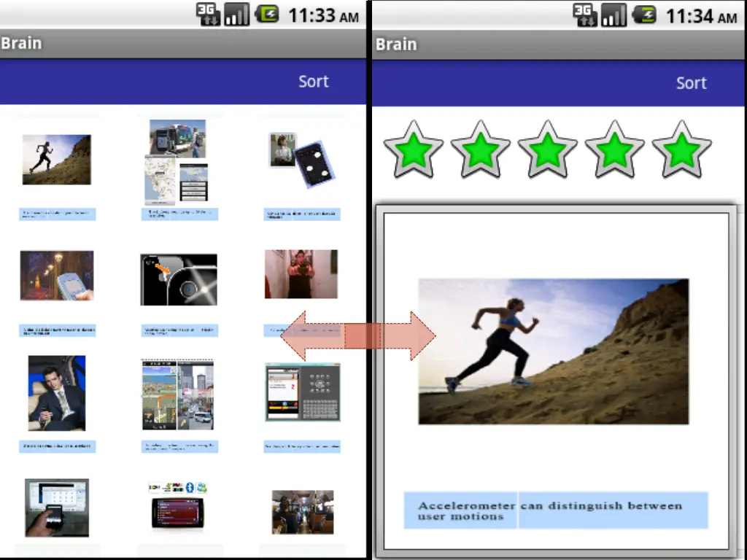
Task: Open the phone with Bluetooth logos thumbnail
Action: pyautogui.click(x=178, y=505)
